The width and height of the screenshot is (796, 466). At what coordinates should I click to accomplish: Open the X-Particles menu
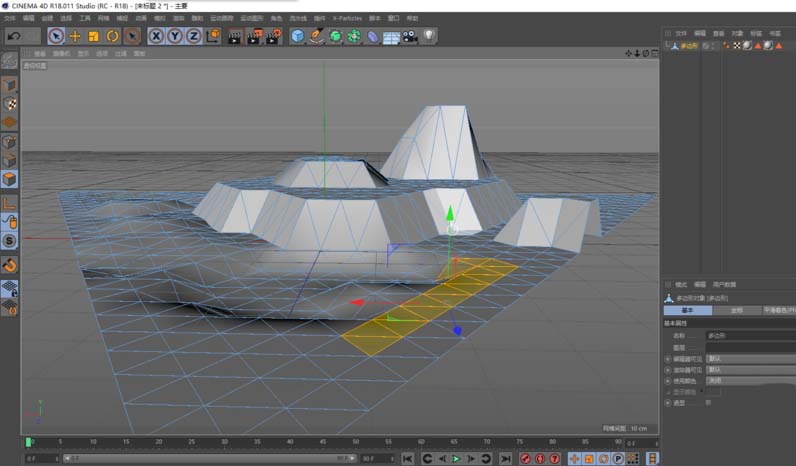pyautogui.click(x=346, y=18)
